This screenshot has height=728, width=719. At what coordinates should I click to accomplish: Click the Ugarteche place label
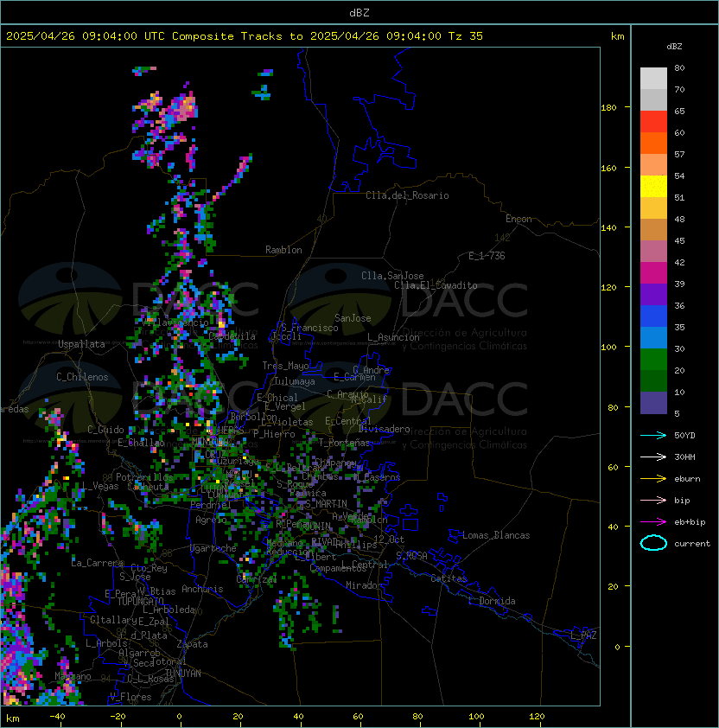click(x=213, y=548)
